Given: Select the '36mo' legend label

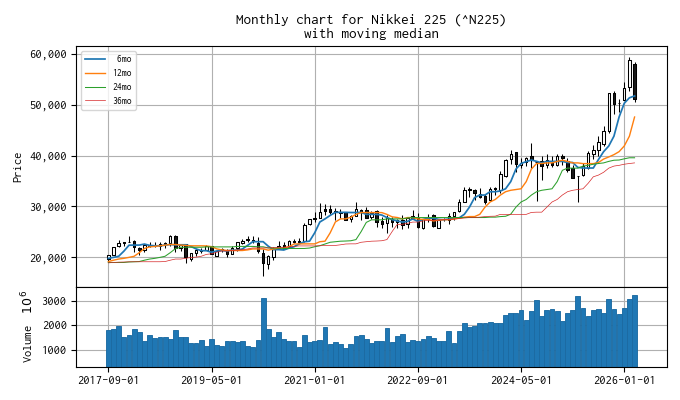Looking at the screenshot, I should point(122,101).
